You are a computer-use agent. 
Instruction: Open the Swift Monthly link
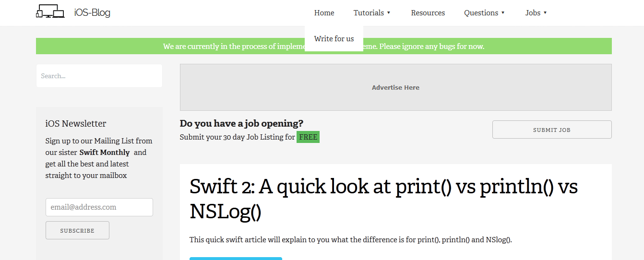(105, 153)
